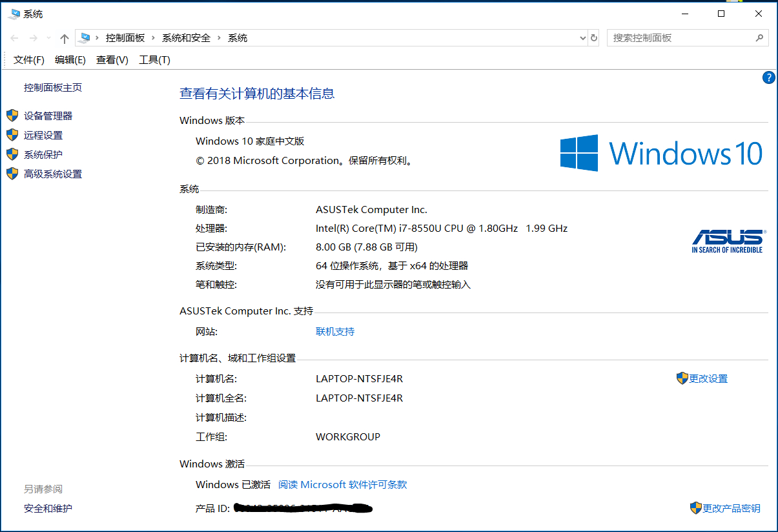Open the 工具(T) menu
This screenshot has width=778, height=532.
155,60
